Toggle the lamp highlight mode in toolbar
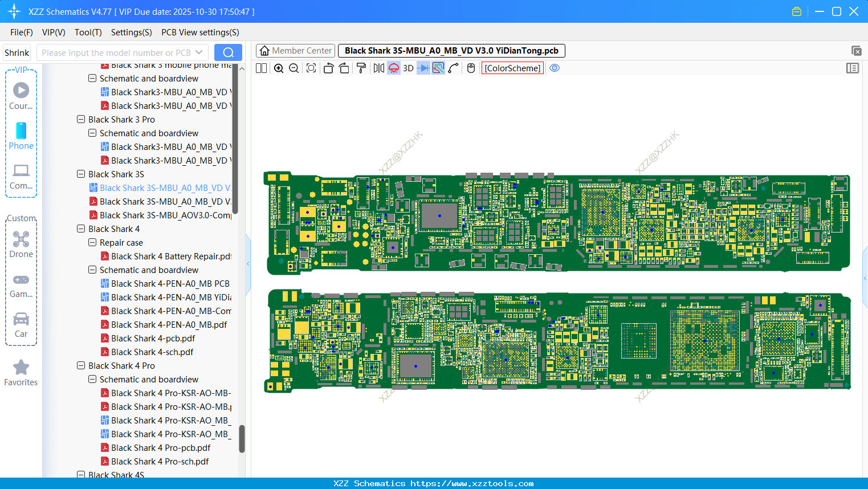 [x=393, y=68]
